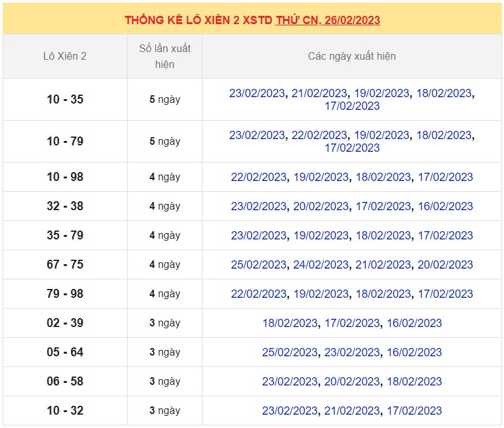Open 22/02/2023 link in 10 - 98 row

pos(258,177)
